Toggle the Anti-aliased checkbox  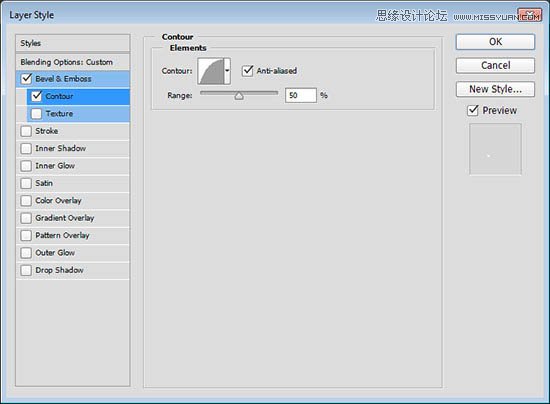(248, 70)
